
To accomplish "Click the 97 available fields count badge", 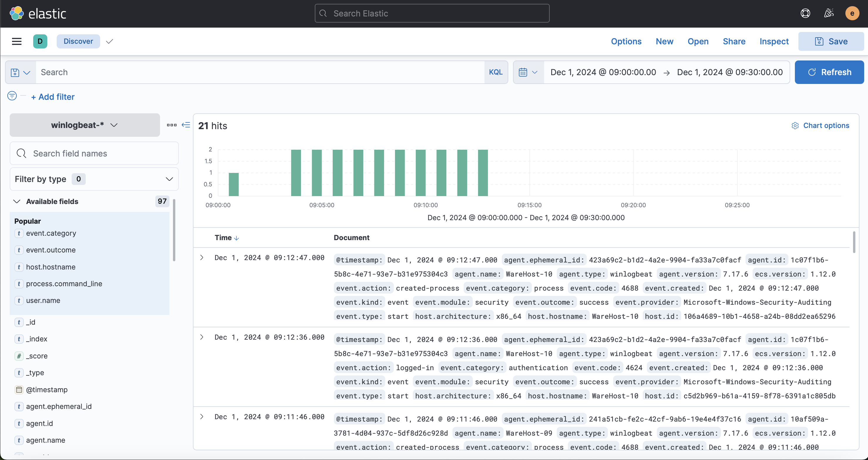I will tap(162, 201).
